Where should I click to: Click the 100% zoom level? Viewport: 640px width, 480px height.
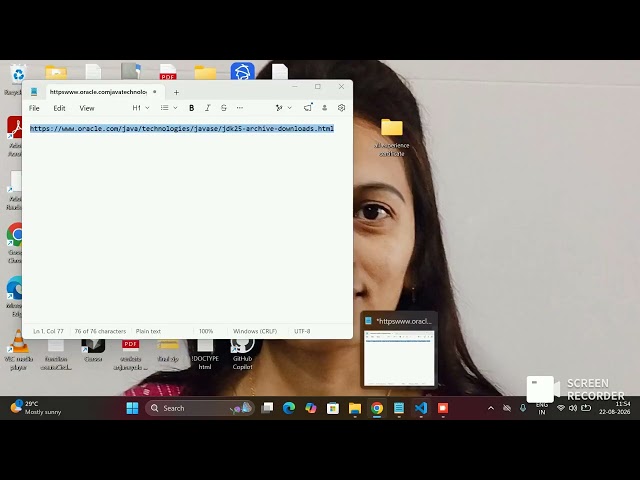[x=206, y=331]
